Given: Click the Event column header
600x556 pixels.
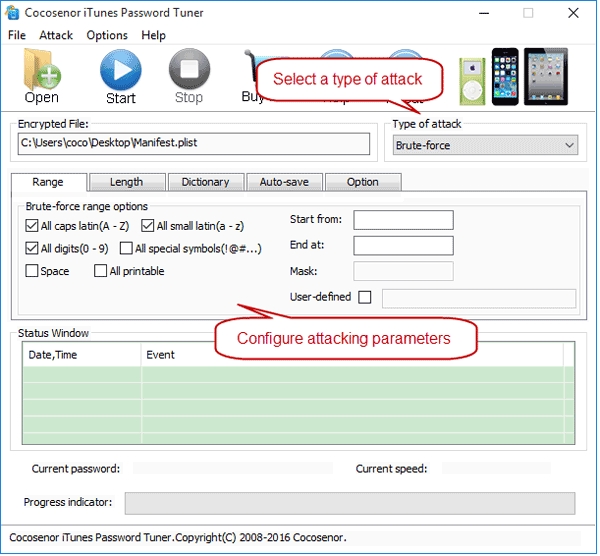Looking at the screenshot, I should click(x=352, y=355).
